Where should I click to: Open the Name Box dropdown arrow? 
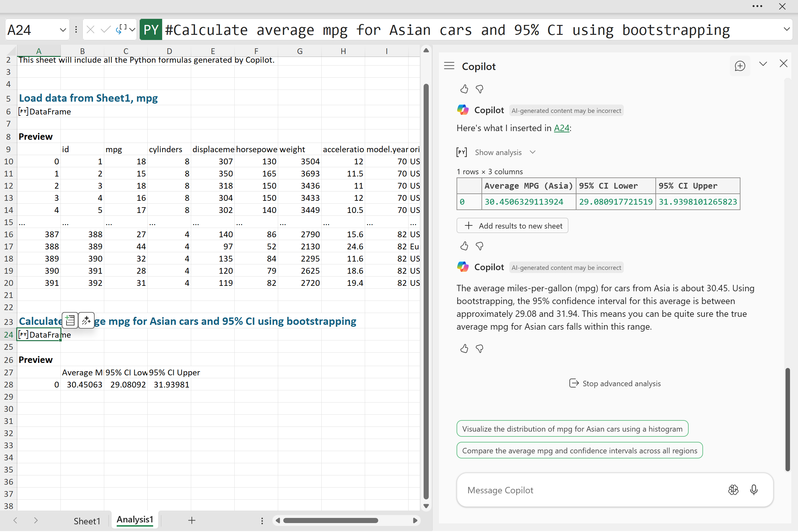[x=63, y=30]
